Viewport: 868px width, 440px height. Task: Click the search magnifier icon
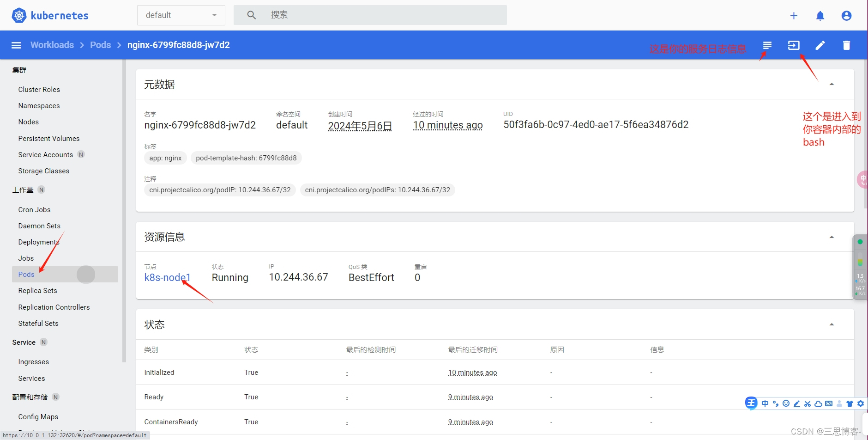click(x=251, y=15)
